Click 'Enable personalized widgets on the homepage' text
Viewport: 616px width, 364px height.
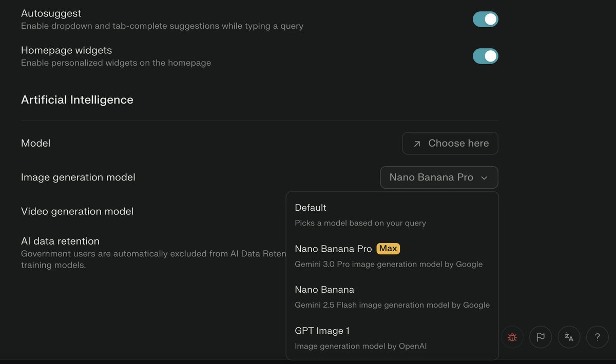tap(116, 63)
